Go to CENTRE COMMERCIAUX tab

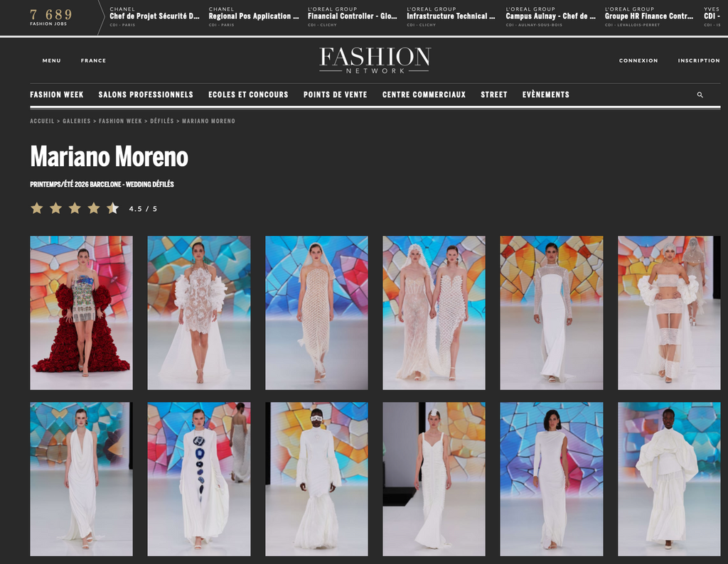[x=424, y=94]
